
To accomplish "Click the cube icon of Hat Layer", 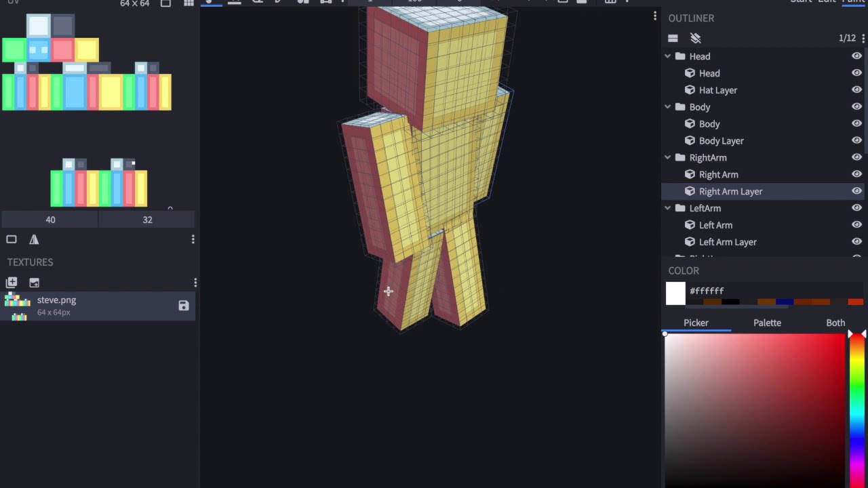I will [690, 90].
